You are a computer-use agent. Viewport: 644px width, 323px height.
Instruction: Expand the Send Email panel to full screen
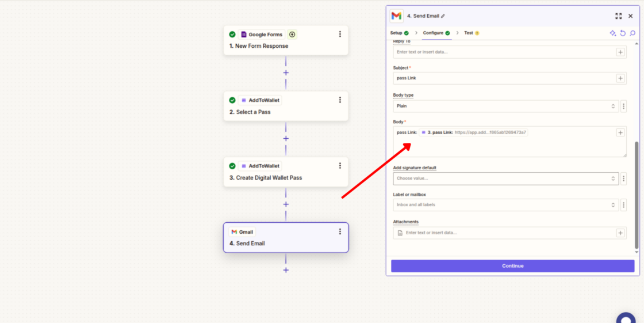point(618,16)
